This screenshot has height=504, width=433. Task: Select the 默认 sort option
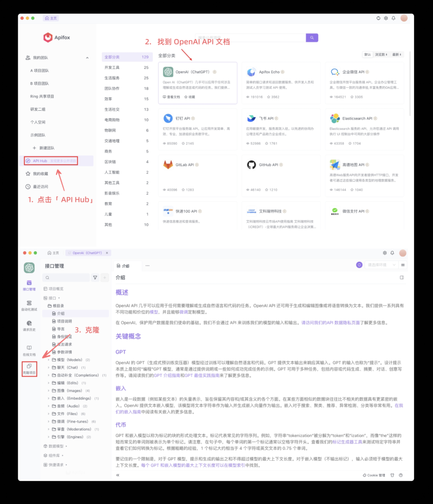[x=368, y=55]
